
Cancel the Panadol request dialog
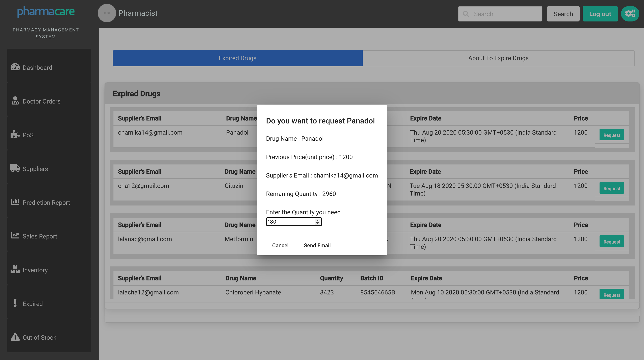click(280, 246)
